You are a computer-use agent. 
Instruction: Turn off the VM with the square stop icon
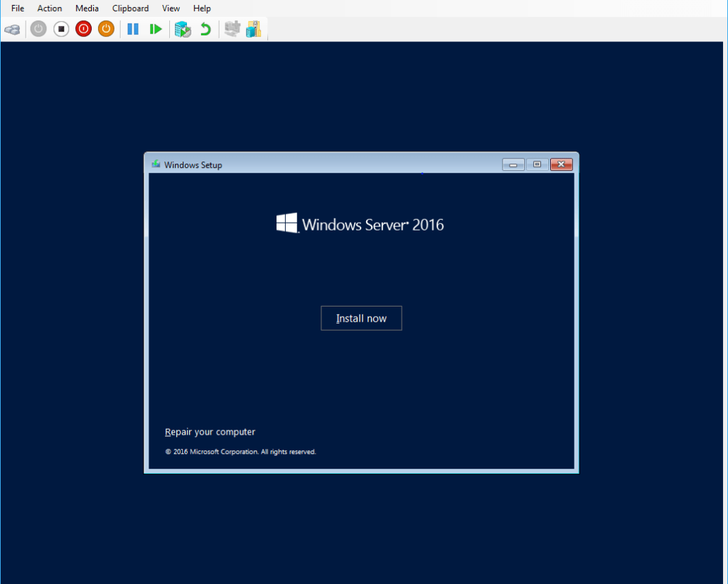61,28
